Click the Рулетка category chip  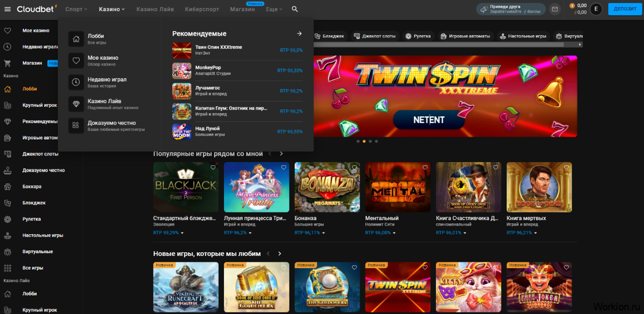[418, 36]
